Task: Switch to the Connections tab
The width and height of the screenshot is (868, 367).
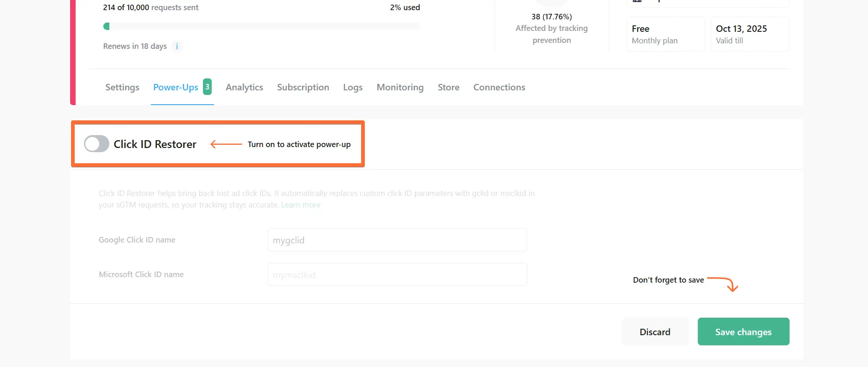Action: coord(499,87)
